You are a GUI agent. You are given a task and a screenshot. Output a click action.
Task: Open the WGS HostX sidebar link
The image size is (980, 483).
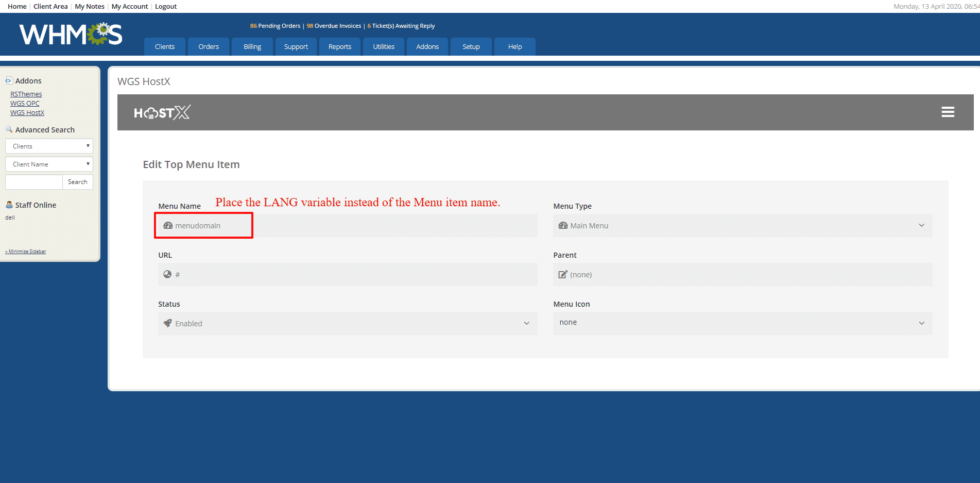click(27, 113)
